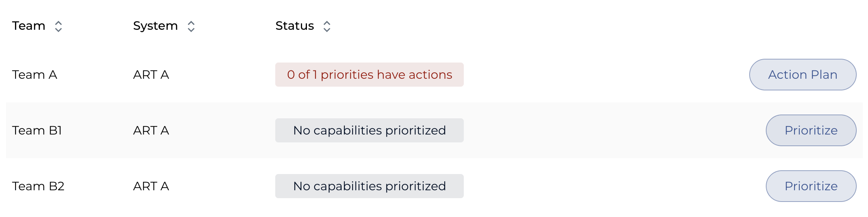Click empty area of Team A row
This screenshot has height=217, width=868.
coord(603,75)
